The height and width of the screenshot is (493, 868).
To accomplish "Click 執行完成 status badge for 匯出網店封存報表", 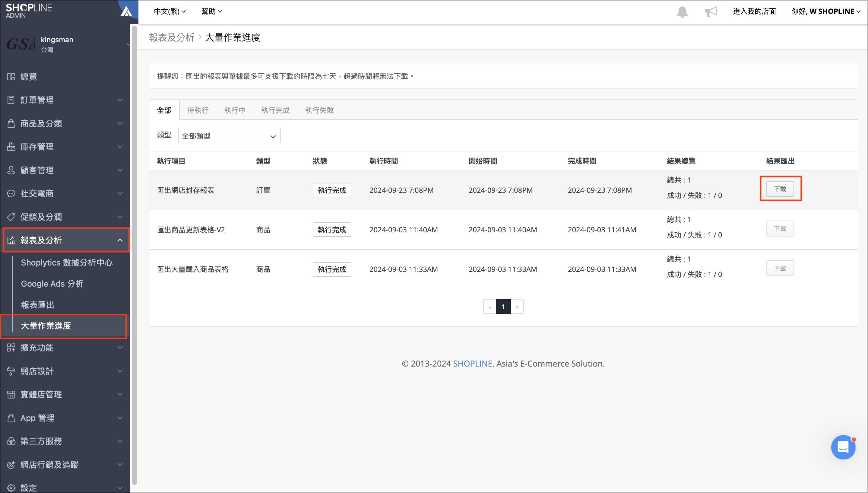I will click(x=332, y=190).
